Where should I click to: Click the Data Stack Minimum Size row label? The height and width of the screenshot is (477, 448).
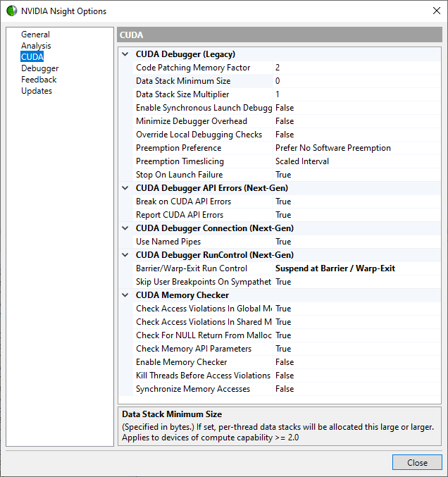(183, 81)
